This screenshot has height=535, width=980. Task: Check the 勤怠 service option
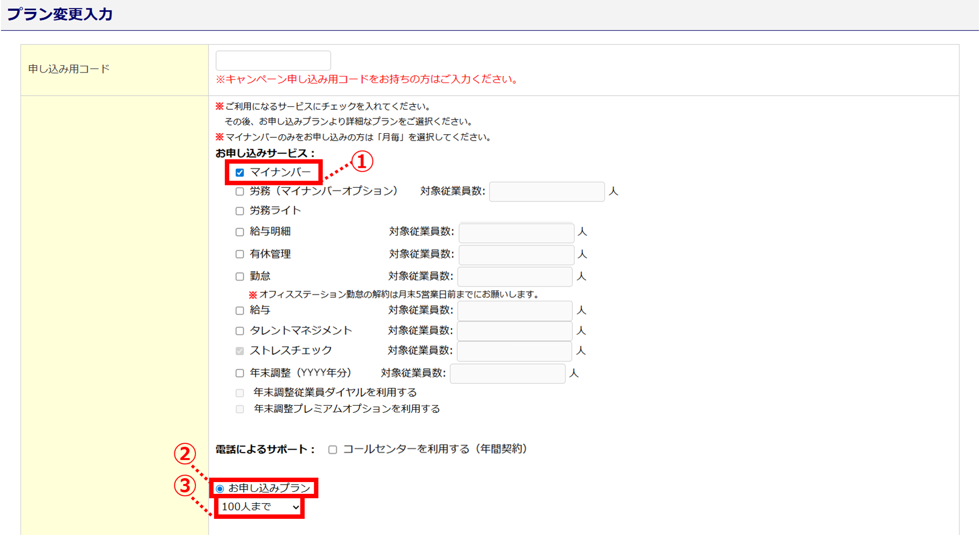coord(240,277)
